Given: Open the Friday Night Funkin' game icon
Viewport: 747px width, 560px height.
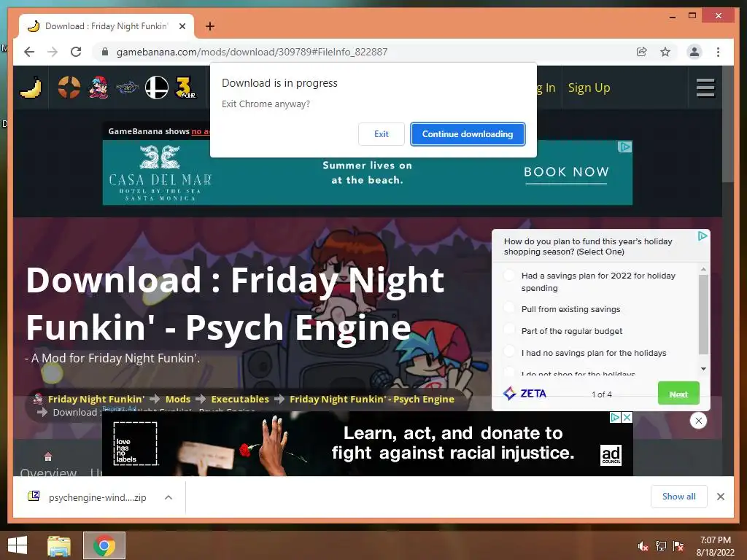Looking at the screenshot, I should tap(98, 87).
